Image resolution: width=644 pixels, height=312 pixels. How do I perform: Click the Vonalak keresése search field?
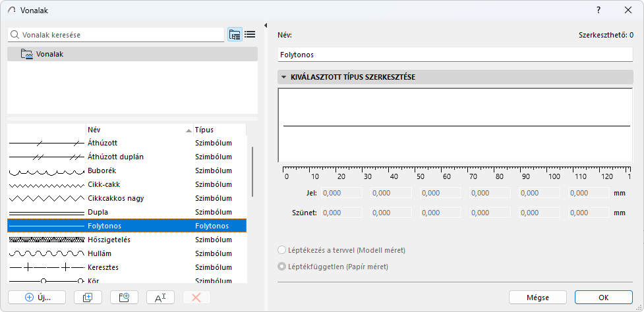(116, 35)
